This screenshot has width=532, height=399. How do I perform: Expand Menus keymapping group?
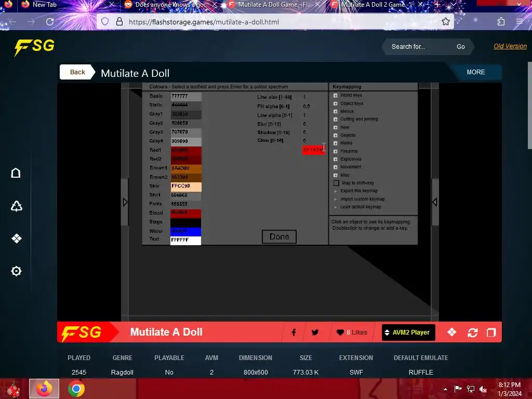335,111
